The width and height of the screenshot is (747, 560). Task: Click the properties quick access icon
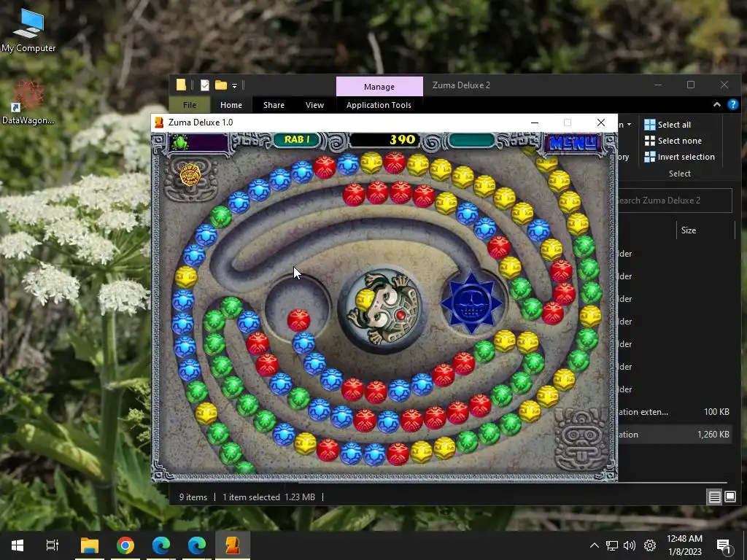tap(205, 85)
